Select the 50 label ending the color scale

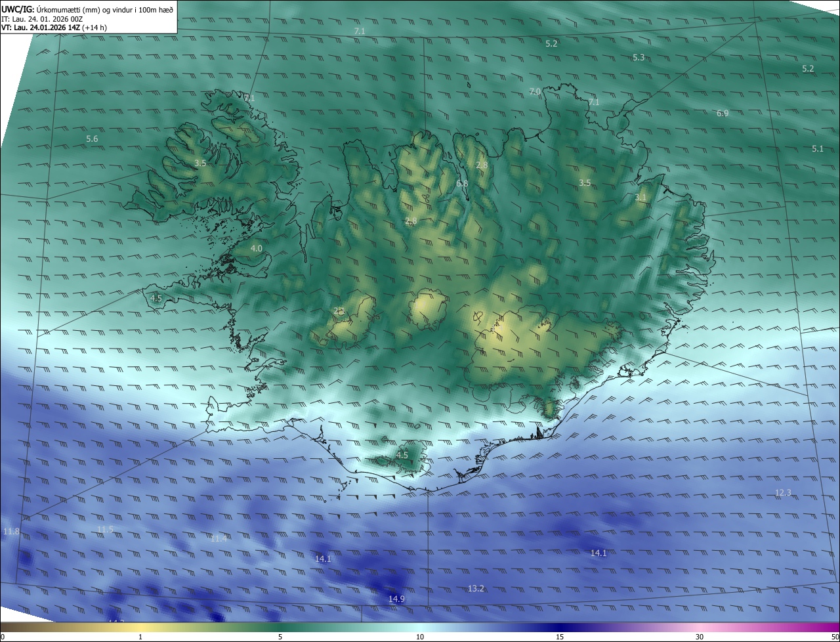(x=835, y=637)
